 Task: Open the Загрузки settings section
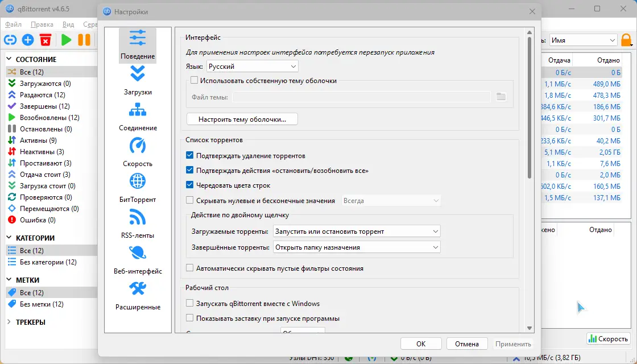tap(137, 81)
